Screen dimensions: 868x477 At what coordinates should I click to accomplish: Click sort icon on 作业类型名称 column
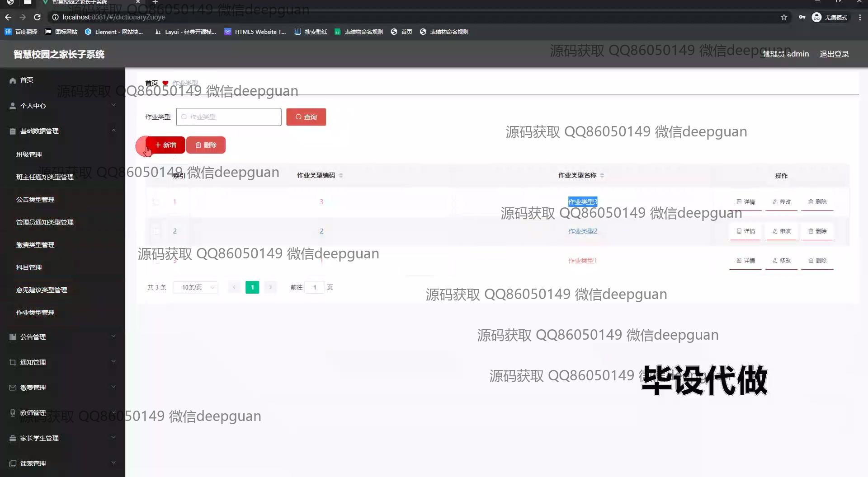[x=602, y=175]
